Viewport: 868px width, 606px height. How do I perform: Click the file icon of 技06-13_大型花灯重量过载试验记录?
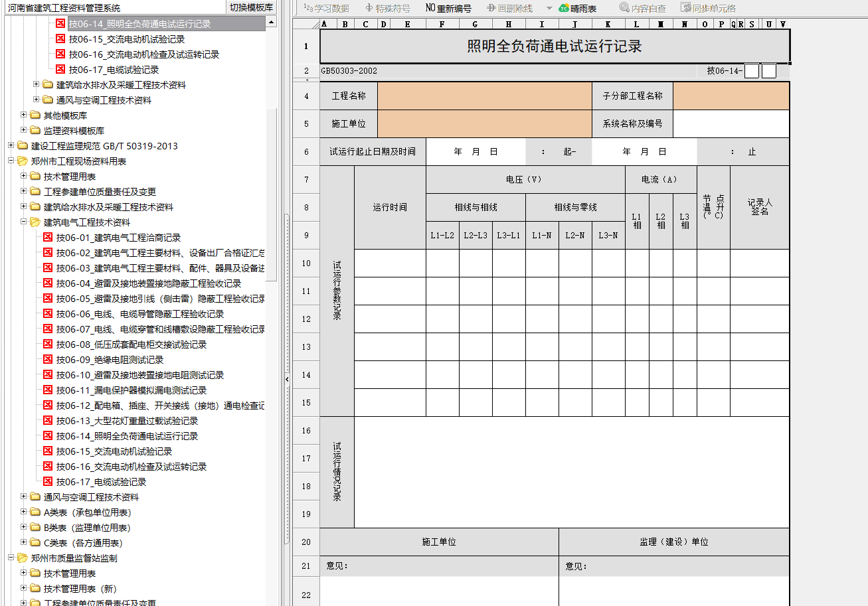tap(48, 421)
